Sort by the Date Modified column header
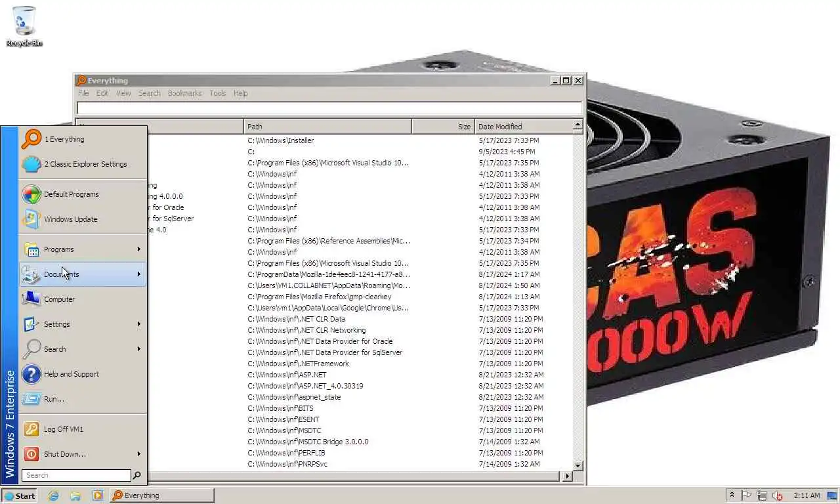 [524, 126]
